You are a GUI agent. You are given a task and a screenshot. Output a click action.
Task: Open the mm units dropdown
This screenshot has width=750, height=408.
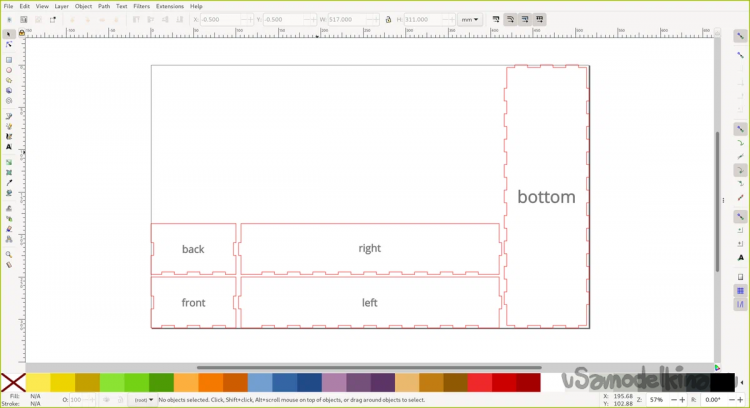470,19
